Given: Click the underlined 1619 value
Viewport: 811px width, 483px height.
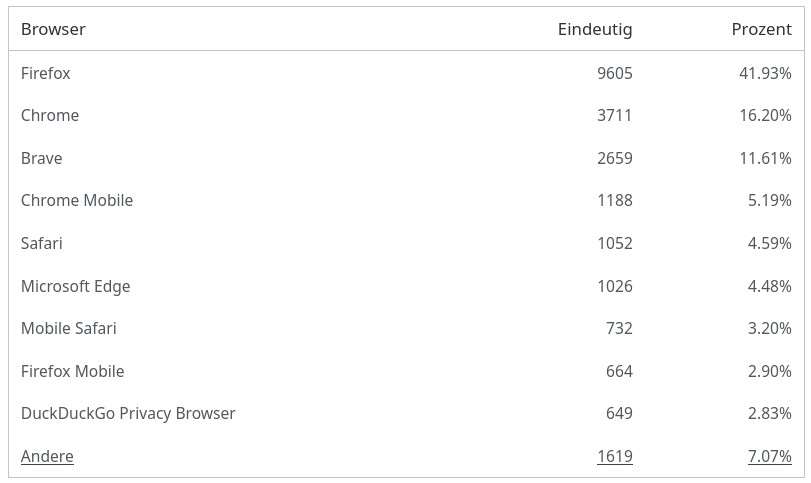Looking at the screenshot, I should point(614,456).
